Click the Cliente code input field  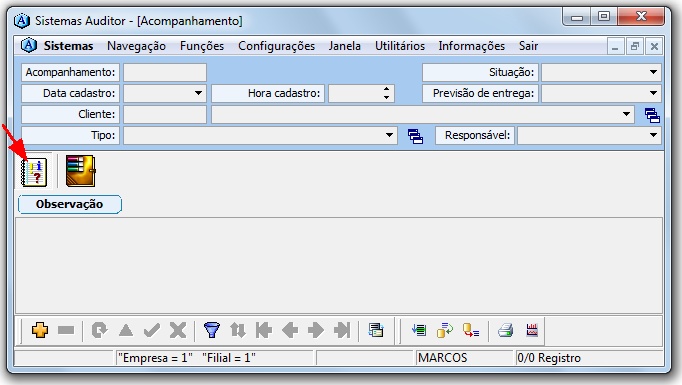coord(165,114)
